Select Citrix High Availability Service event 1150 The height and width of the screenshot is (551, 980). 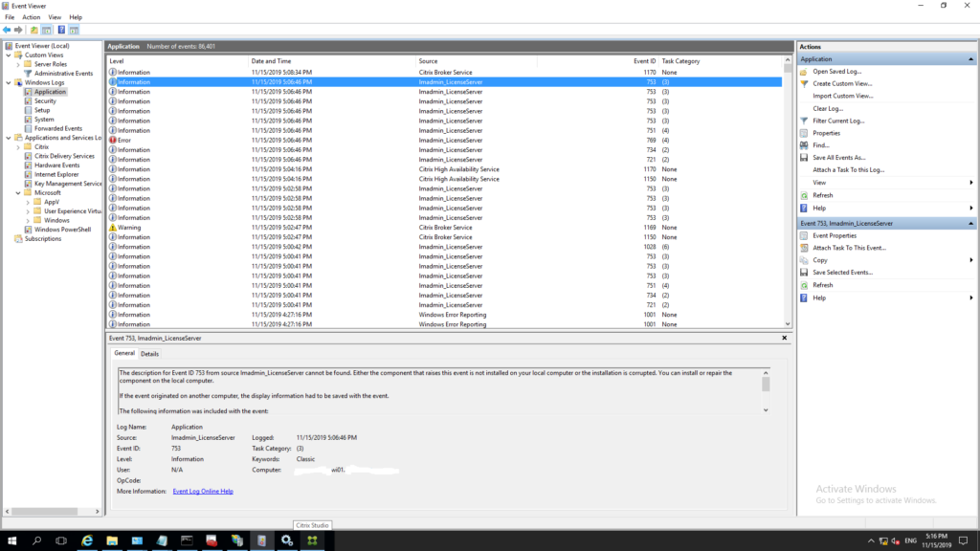coord(445,179)
